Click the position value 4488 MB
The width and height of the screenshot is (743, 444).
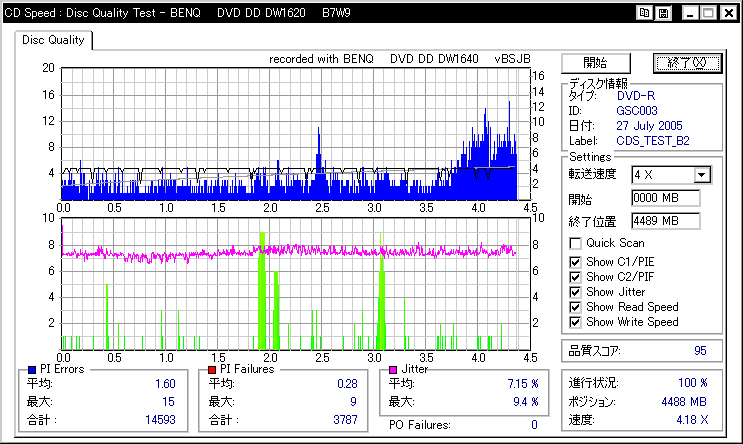(684, 402)
